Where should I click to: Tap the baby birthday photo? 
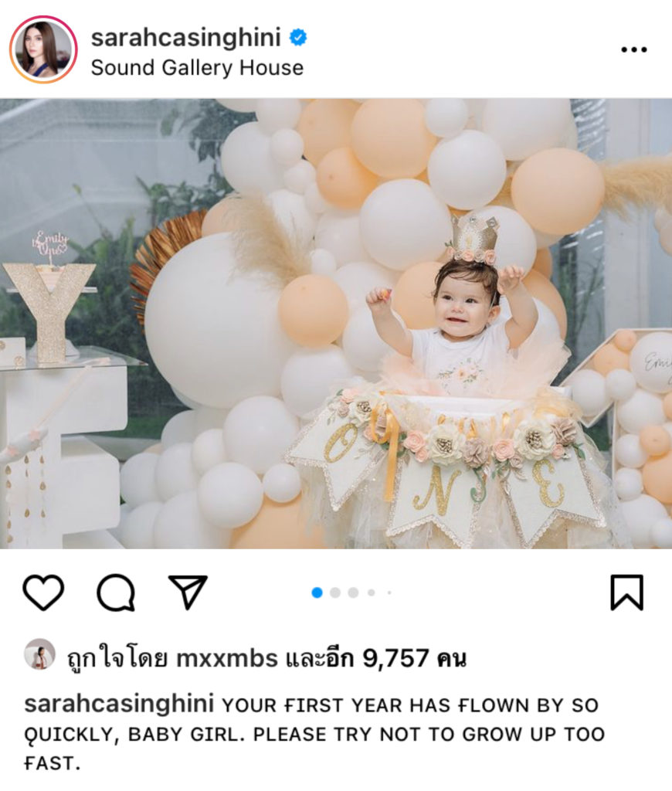pyautogui.click(x=336, y=324)
